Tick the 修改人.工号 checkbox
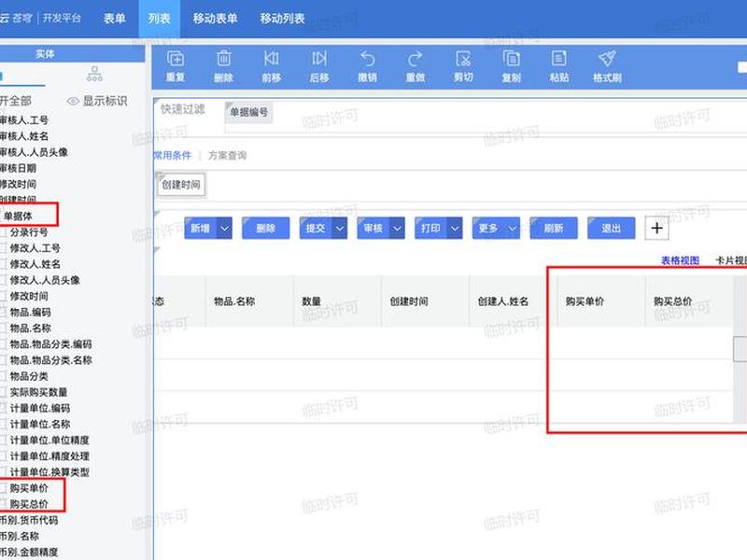 tap(4, 248)
